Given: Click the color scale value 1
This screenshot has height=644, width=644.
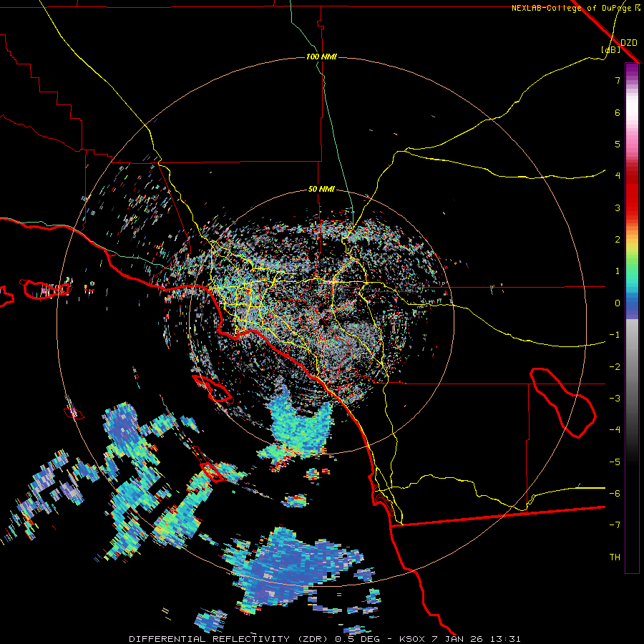Looking at the screenshot, I should click(618, 271).
